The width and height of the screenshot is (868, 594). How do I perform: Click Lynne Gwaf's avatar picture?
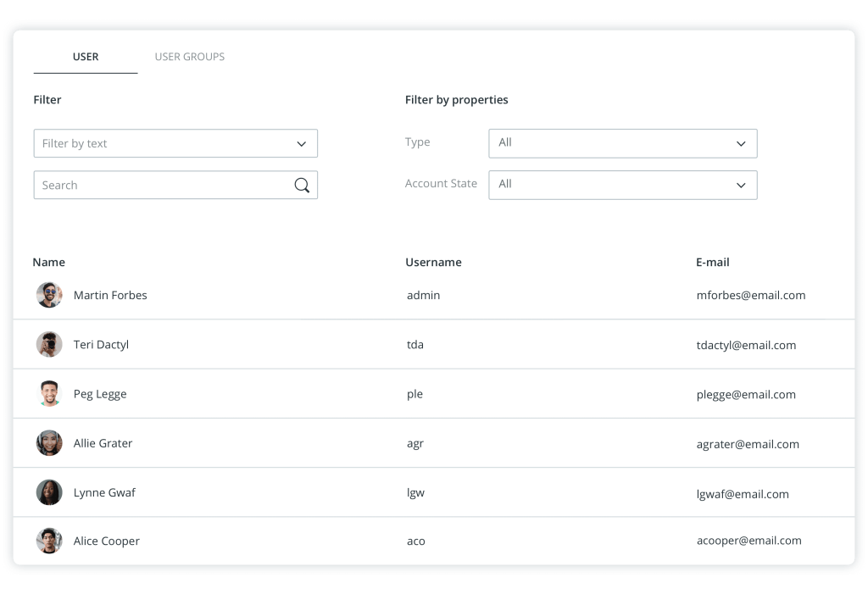(49, 492)
